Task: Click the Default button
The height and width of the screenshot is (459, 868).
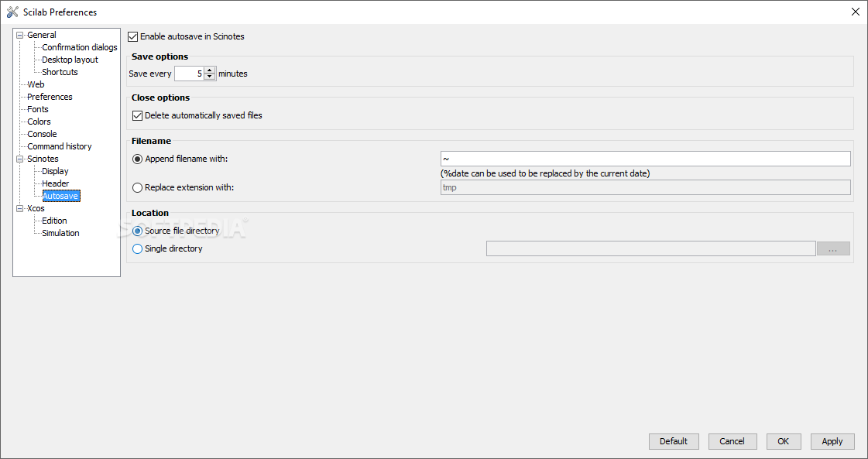Action: click(674, 441)
